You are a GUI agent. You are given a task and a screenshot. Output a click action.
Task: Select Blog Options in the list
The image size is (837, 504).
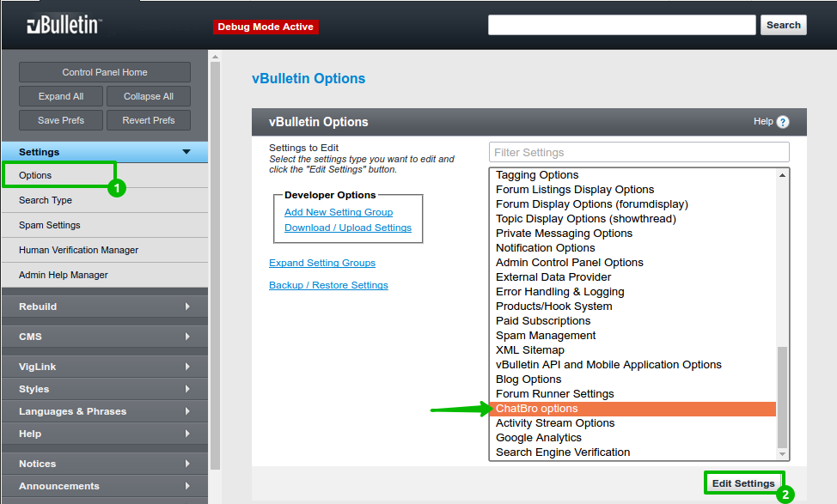633,380
